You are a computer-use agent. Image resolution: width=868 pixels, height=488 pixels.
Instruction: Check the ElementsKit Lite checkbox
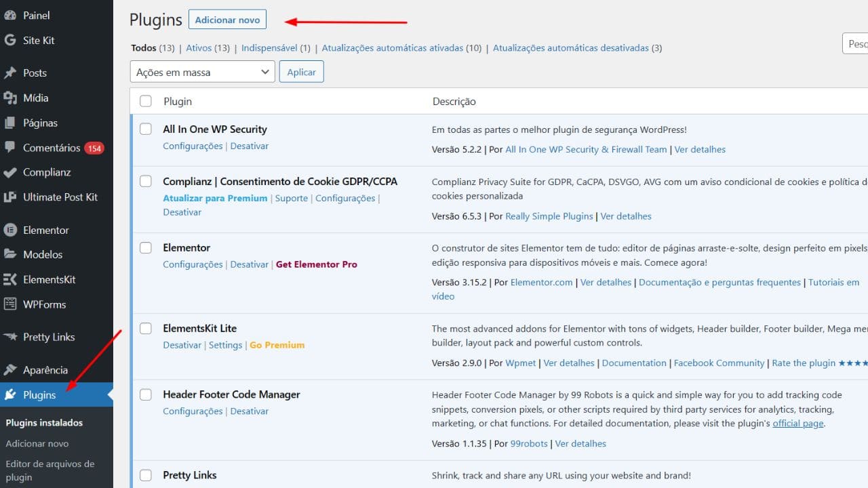(146, 328)
